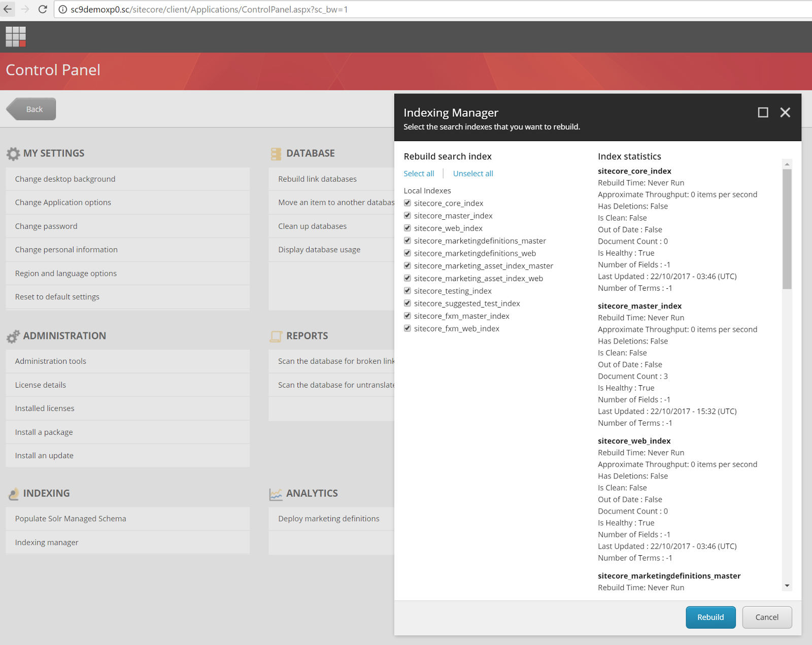Click the sitecore_master_index statistics heading
Image resolution: width=812 pixels, height=645 pixels.
click(639, 306)
